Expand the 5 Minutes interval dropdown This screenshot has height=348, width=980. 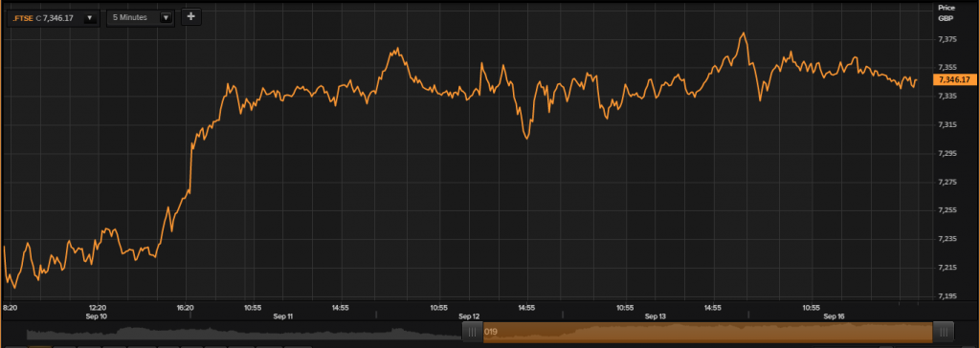click(166, 18)
